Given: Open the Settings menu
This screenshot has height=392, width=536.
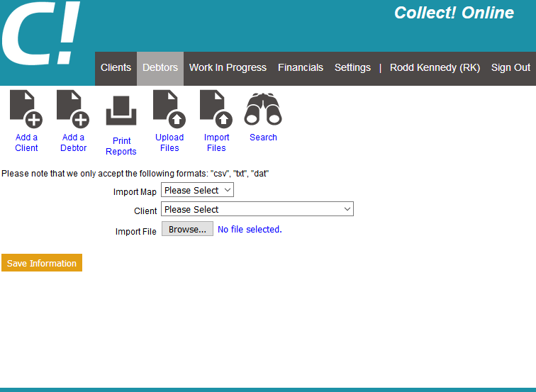Looking at the screenshot, I should (352, 67).
